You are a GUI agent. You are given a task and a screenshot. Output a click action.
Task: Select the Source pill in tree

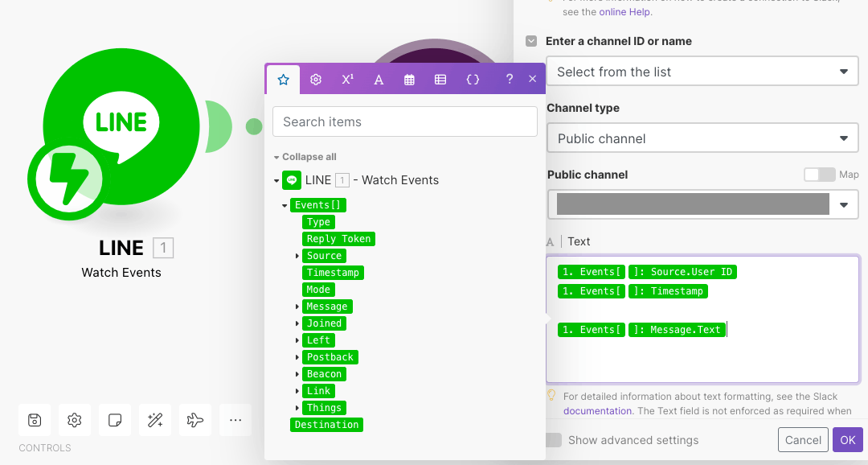(x=325, y=256)
